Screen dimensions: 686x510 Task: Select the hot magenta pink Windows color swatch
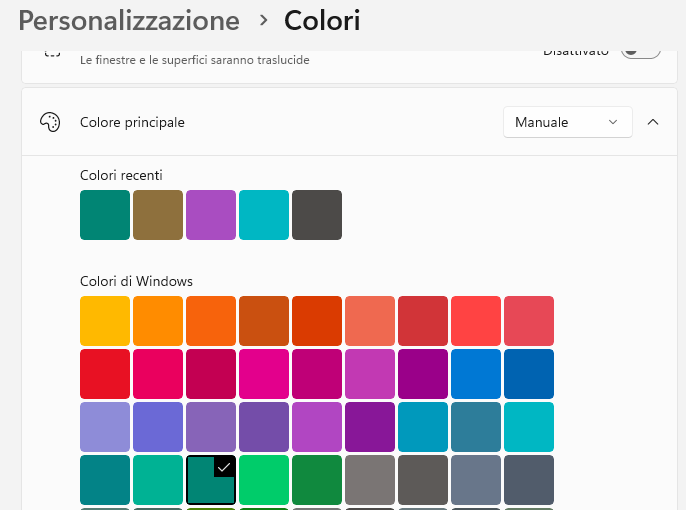pos(264,374)
